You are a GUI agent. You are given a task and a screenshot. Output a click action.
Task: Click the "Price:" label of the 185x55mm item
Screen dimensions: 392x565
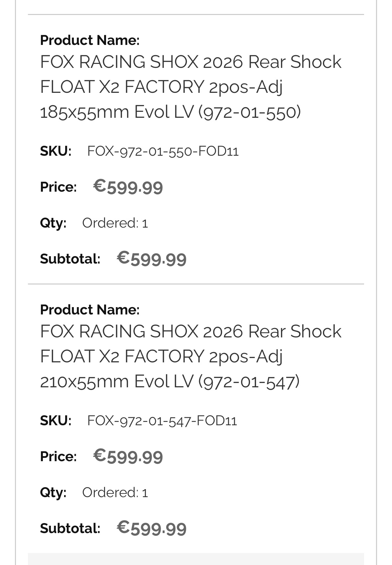(x=58, y=187)
